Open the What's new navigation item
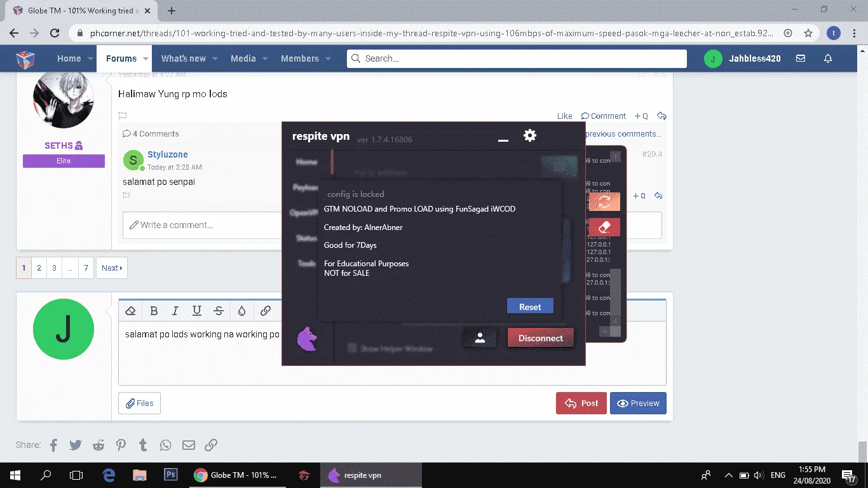Screen dimensions: 868x488 (183, 58)
